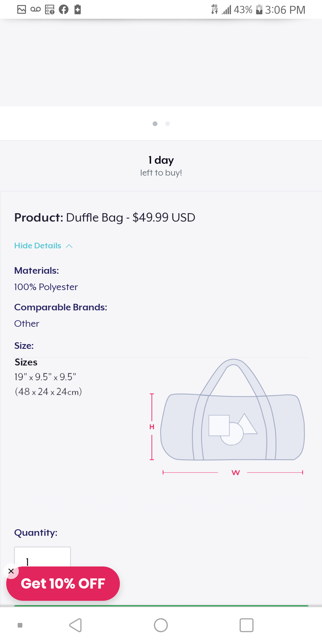Click the chevron next to Hide Details
The width and height of the screenshot is (322, 644).
point(69,246)
